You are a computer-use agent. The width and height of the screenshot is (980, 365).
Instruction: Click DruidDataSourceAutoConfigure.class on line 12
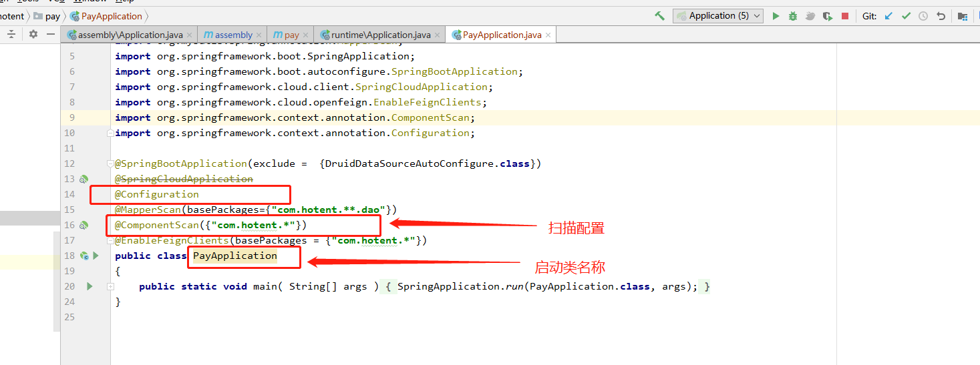[428, 163]
